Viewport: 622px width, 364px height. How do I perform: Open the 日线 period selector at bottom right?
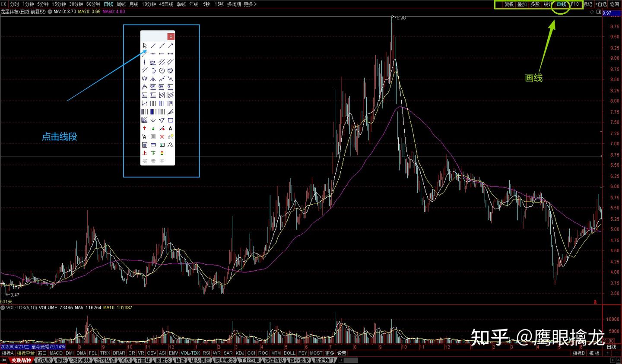tap(612, 347)
